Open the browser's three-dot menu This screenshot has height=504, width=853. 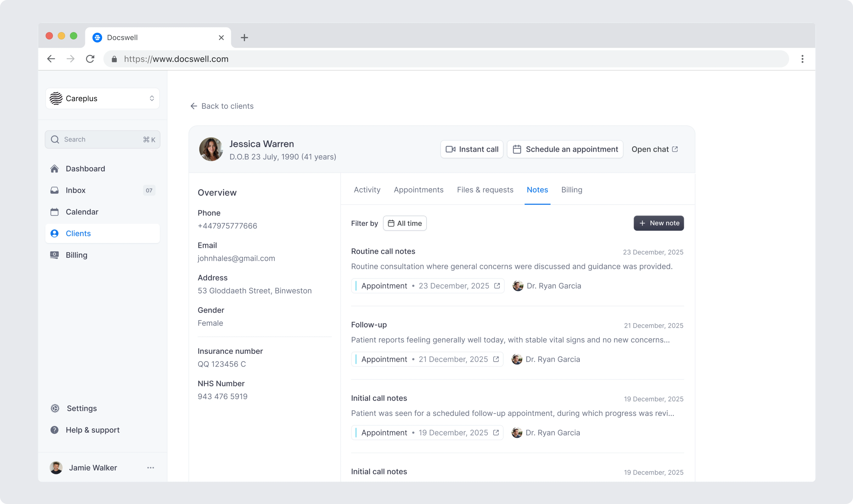pos(802,59)
